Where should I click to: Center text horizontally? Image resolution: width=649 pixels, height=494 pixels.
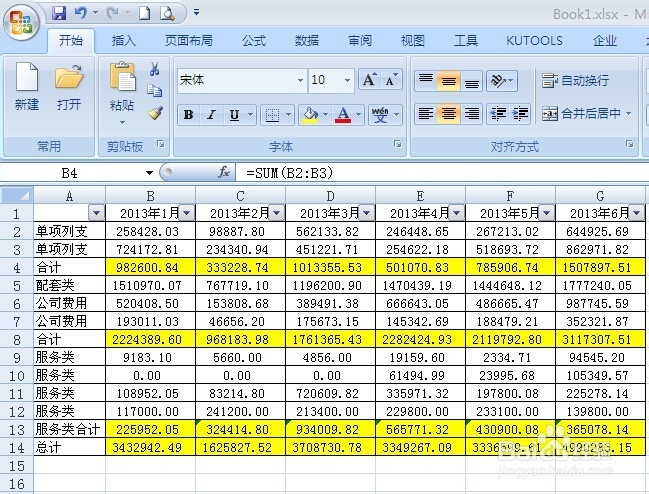[x=449, y=113]
